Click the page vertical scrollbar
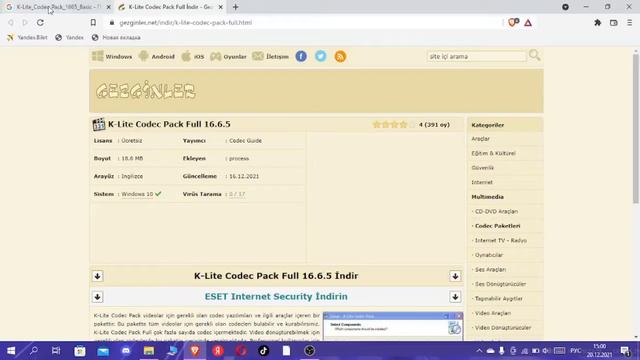 (x=636, y=129)
